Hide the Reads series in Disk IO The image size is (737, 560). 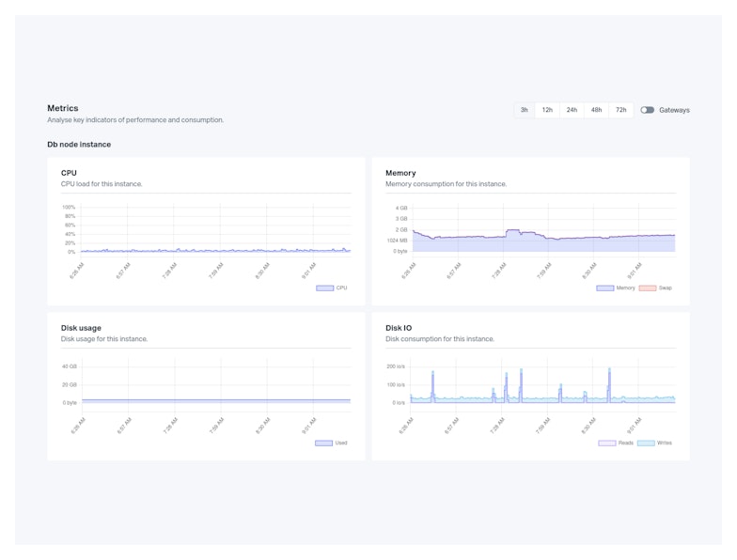pos(607,443)
